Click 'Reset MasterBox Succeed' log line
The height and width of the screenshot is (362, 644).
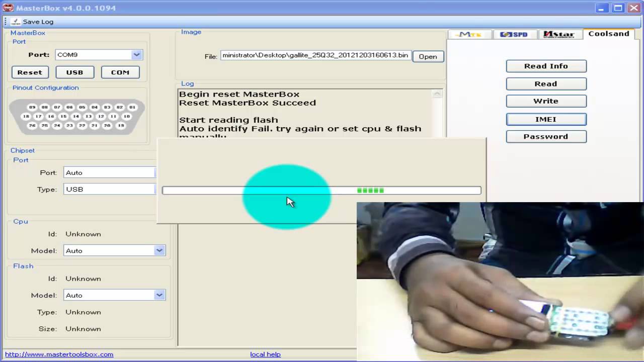click(x=248, y=103)
